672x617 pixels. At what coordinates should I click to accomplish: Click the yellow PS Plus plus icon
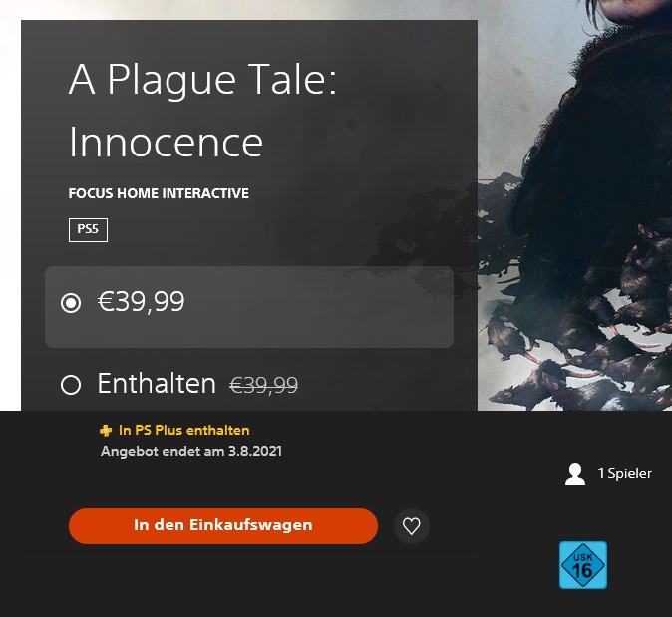pyautogui.click(x=106, y=431)
